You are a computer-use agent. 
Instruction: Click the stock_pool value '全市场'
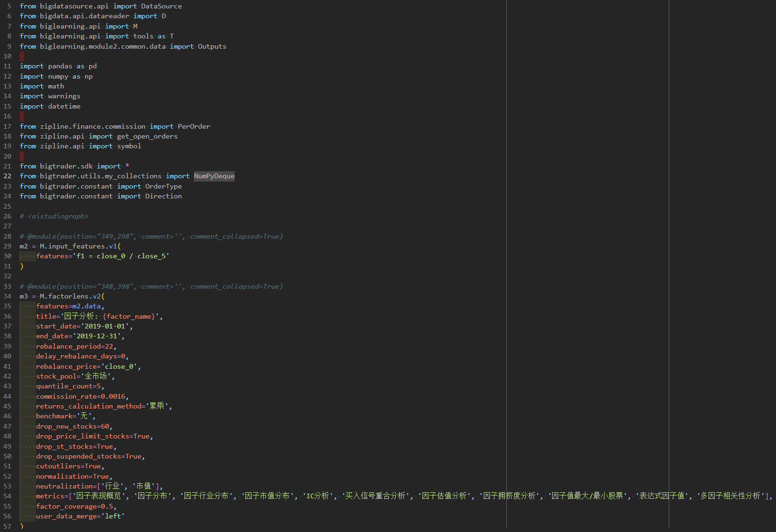(96, 377)
